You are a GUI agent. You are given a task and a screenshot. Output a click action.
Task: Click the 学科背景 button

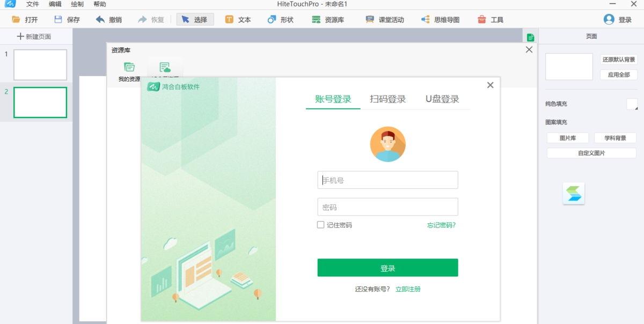pos(615,138)
